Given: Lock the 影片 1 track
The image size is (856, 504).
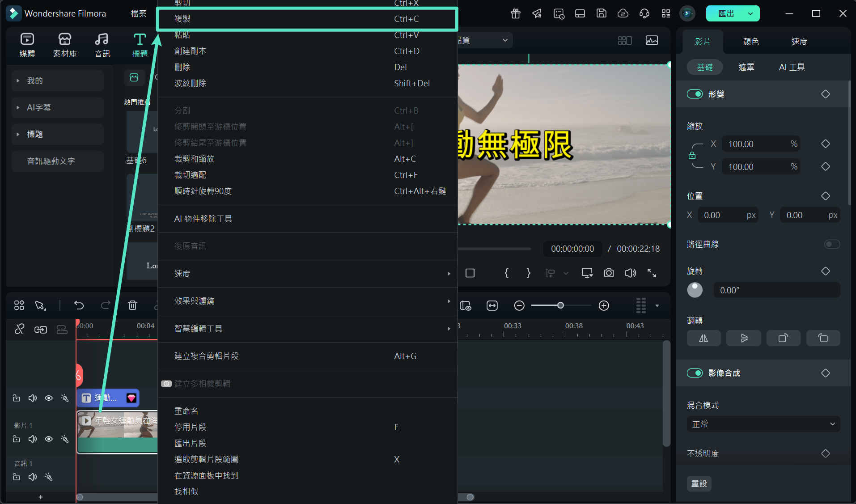Looking at the screenshot, I should pos(17,439).
